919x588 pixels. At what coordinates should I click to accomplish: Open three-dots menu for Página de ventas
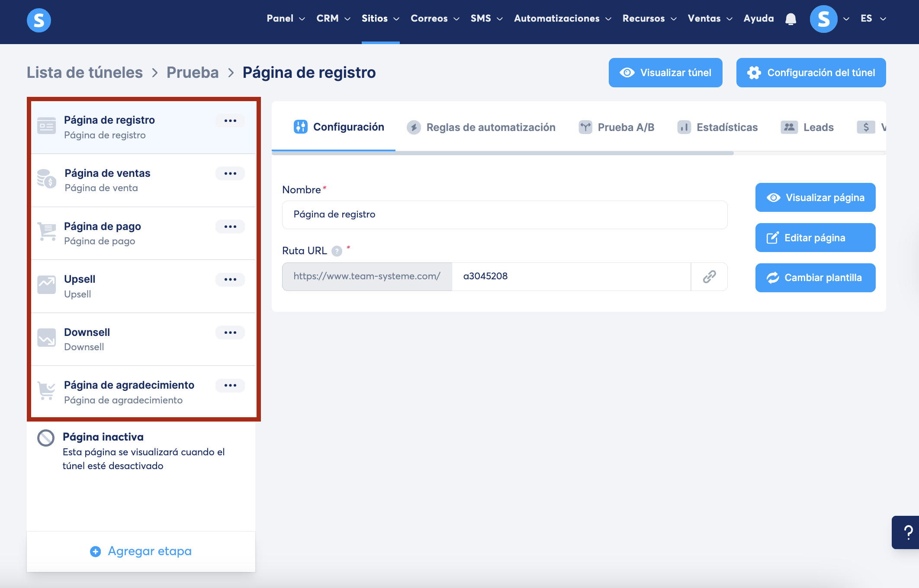tap(230, 173)
